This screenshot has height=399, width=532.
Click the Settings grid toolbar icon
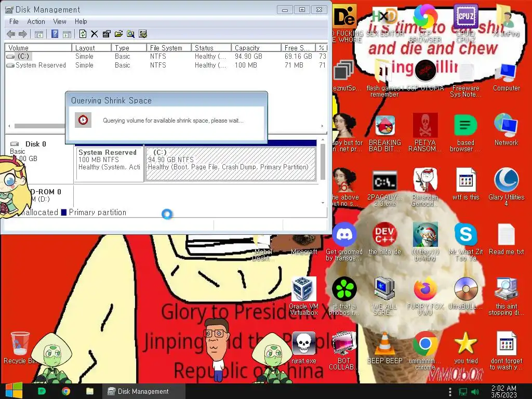coord(143,34)
